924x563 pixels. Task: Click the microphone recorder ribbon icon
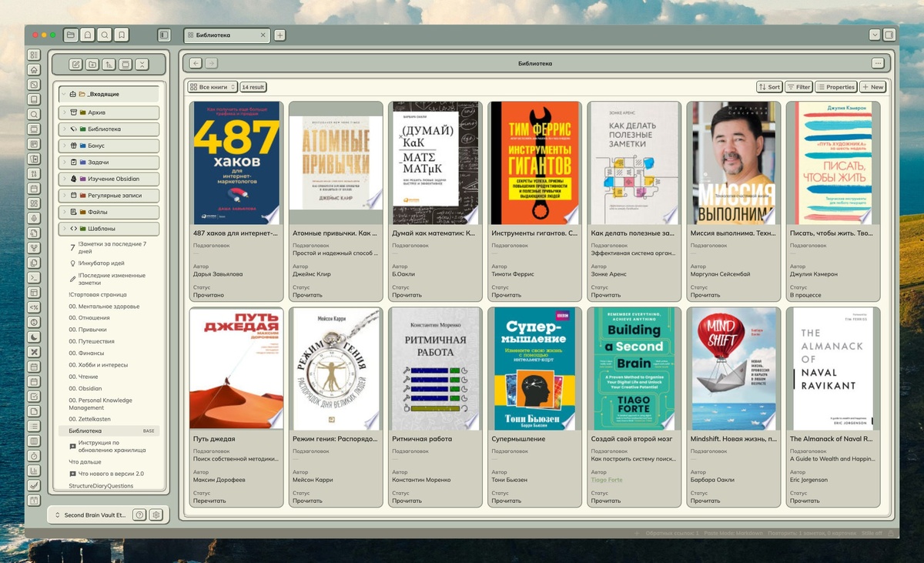point(33,218)
